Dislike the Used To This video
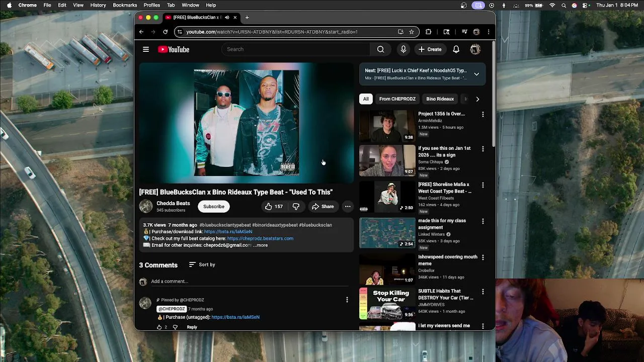This screenshot has width=644, height=362. (x=296, y=207)
